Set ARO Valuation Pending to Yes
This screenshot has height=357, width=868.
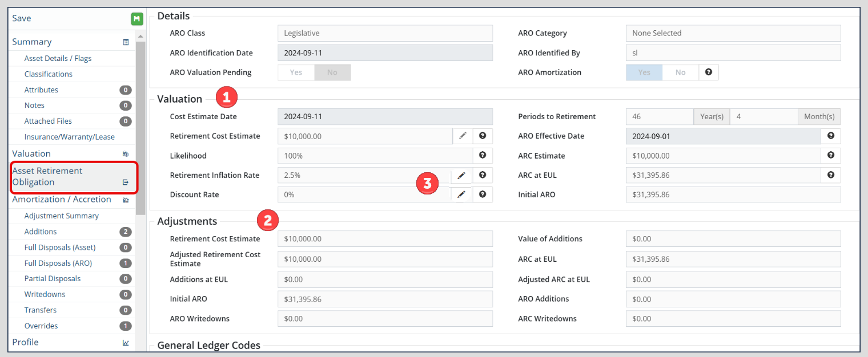point(296,72)
